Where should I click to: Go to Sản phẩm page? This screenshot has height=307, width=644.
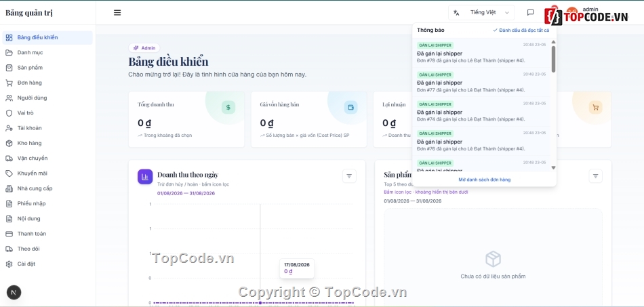(47, 68)
